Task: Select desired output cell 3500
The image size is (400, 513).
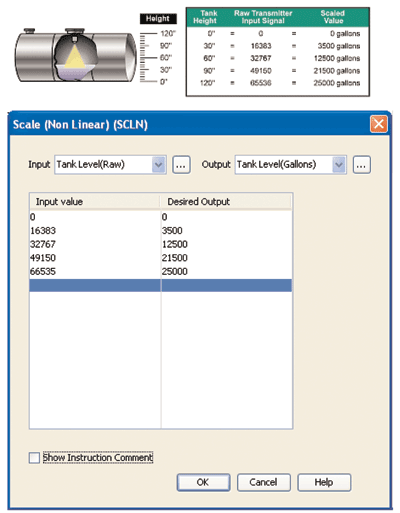Action: point(226,231)
